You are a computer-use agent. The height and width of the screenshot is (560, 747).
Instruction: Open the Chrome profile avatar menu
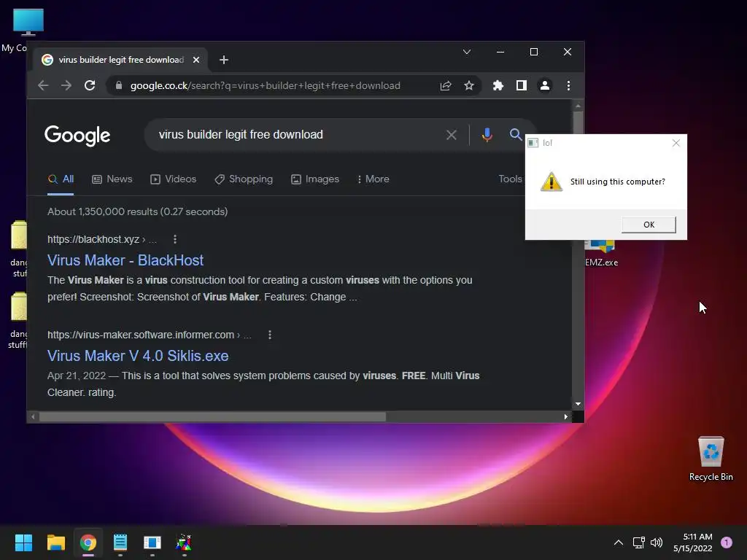pyautogui.click(x=544, y=86)
